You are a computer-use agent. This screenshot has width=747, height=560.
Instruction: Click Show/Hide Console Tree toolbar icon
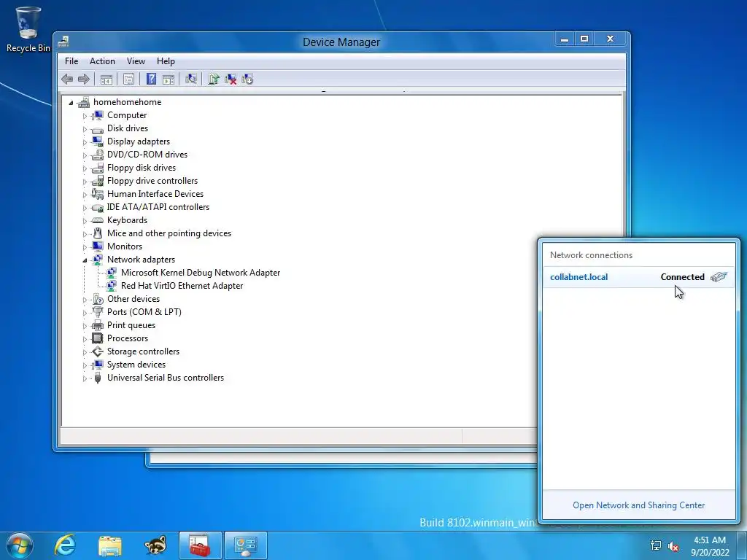tap(107, 79)
